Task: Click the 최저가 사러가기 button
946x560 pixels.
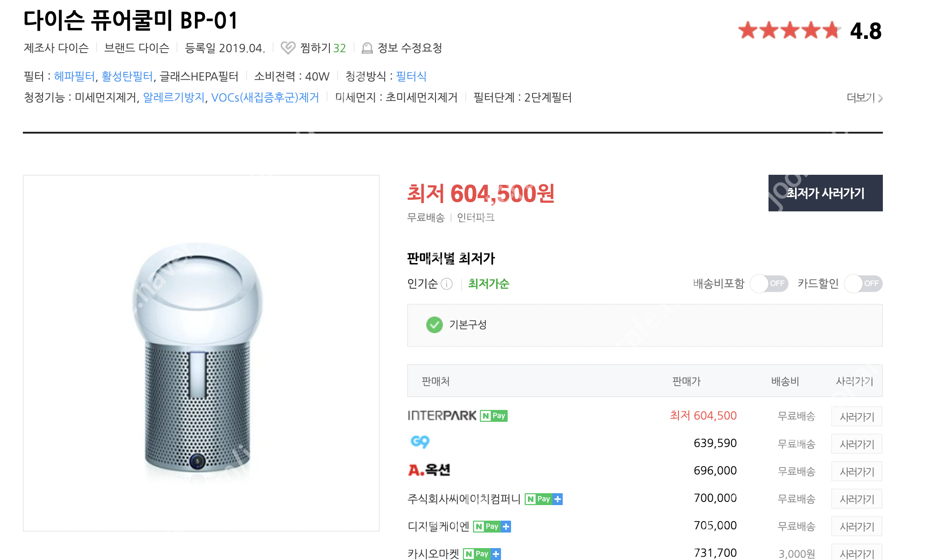Action: (825, 193)
